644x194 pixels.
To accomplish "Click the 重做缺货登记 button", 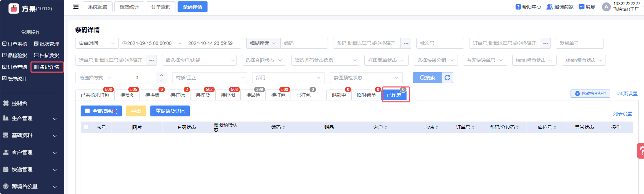I will 170,111.
